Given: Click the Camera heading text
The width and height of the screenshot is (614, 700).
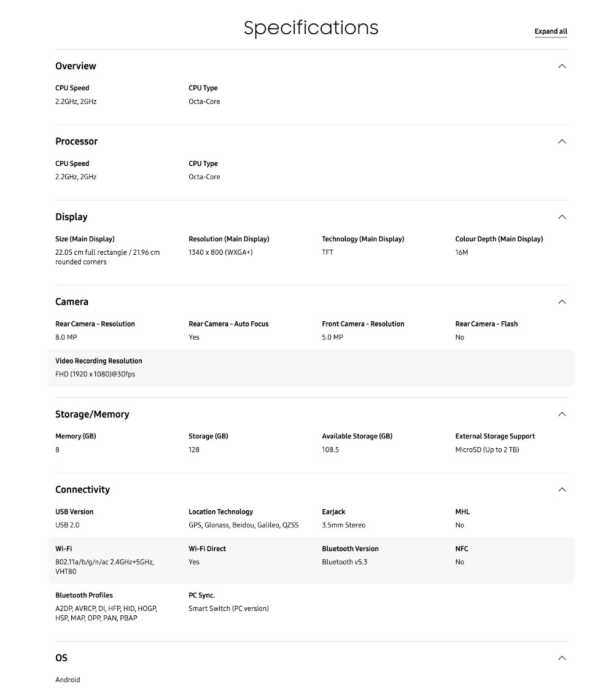Looking at the screenshot, I should coord(72,302).
